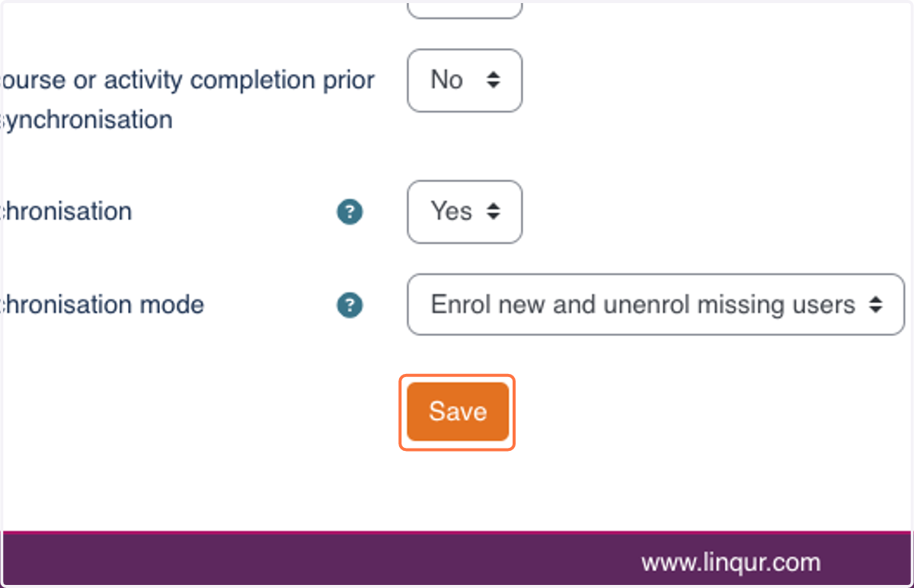This screenshot has height=588, width=914.
Task: Open help for the synchronisation setting
Action: coord(350,212)
